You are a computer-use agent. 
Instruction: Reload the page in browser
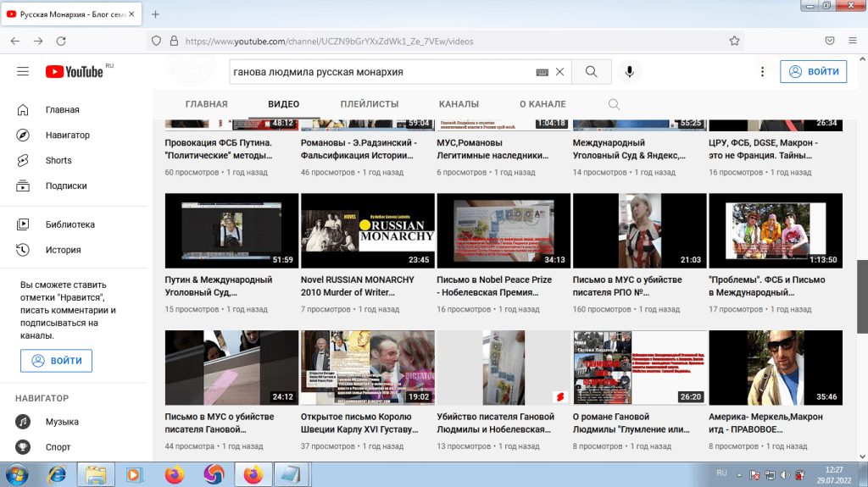(61, 41)
